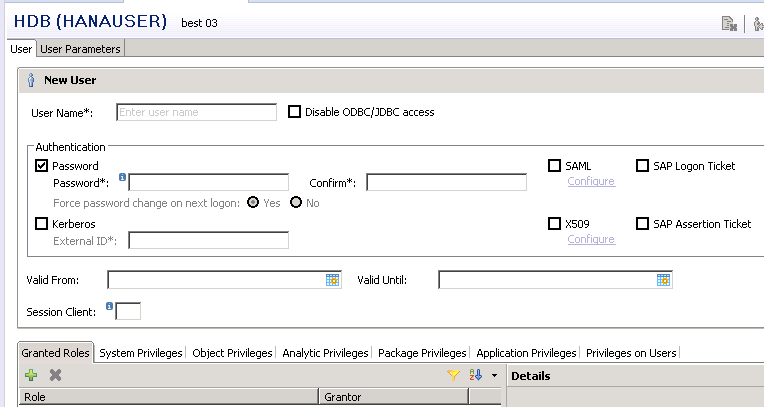Click the yellow filter icon in roles toolbar

(x=453, y=375)
